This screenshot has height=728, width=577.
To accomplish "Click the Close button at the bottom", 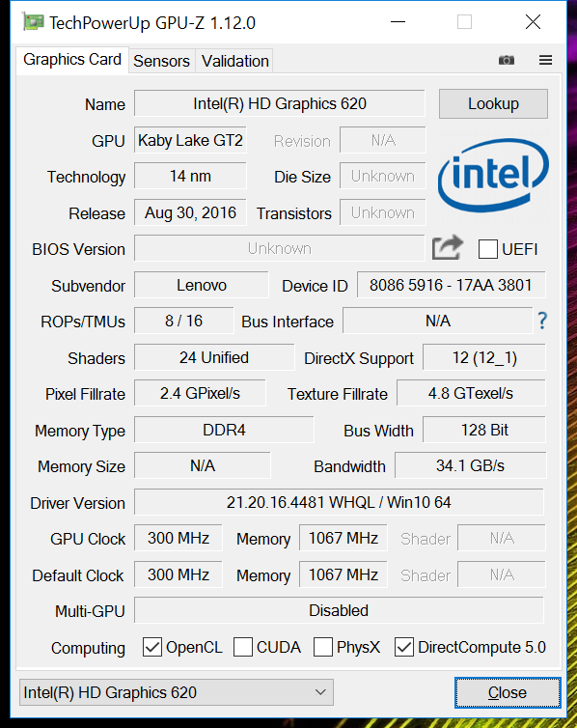I will point(508,692).
